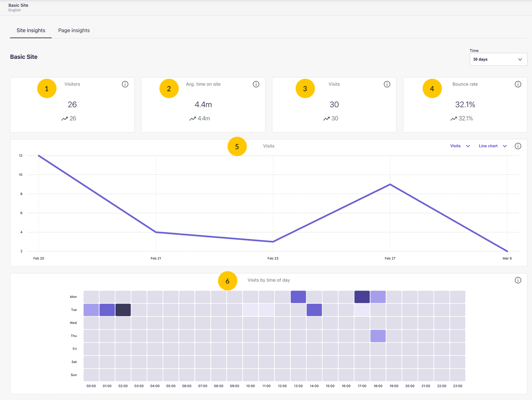Viewport: 532px width, 400px height.
Task: Click the Bounce rate value 32.1%
Action: point(465,105)
